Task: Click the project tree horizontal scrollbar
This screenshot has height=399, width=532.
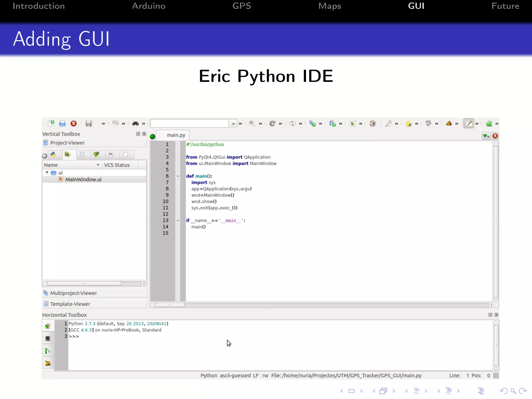Action: coord(84,283)
